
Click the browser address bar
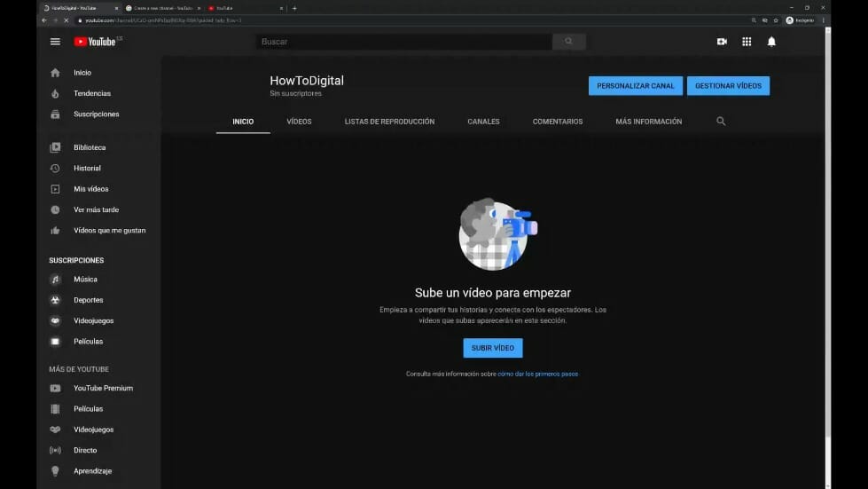[x=412, y=20]
